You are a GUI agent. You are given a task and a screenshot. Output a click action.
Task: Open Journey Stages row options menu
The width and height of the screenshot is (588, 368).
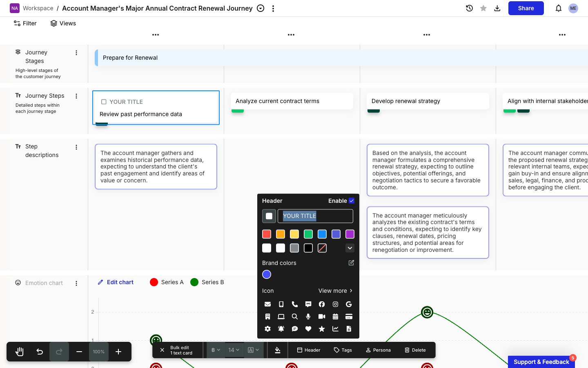click(x=76, y=53)
